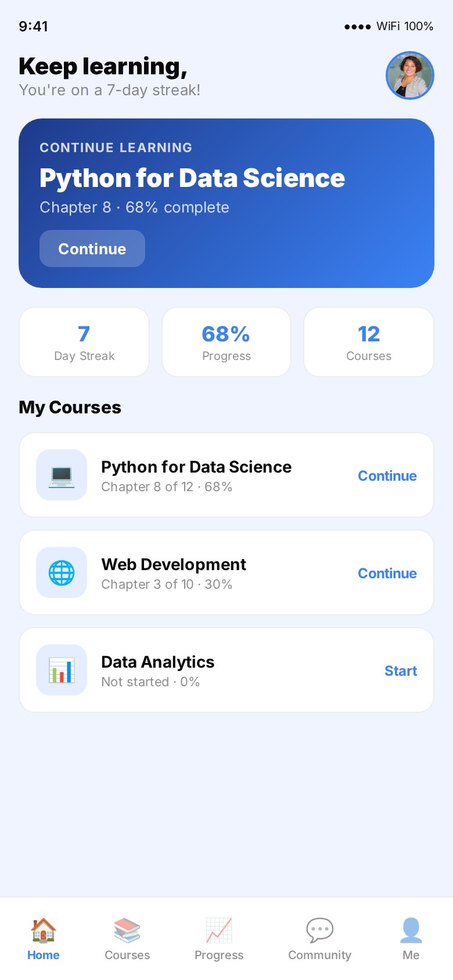Start the Data Analytics course
The image size is (453, 980).
[401, 671]
